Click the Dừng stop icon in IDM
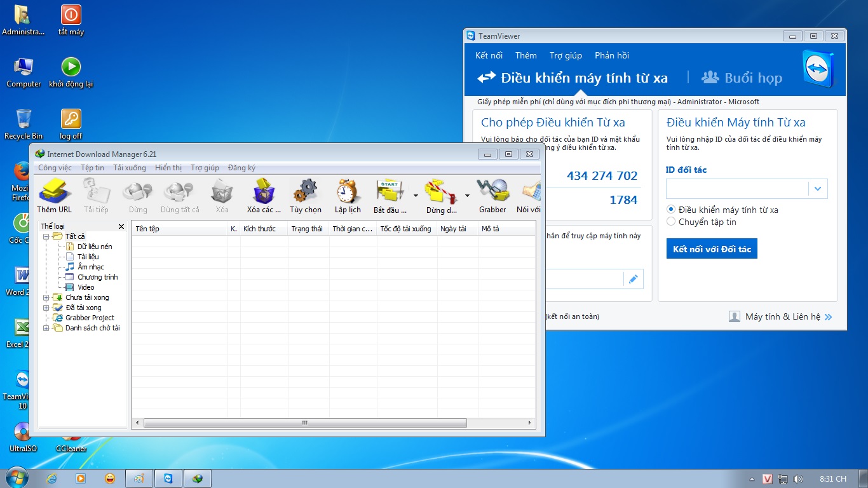Viewport: 868px width, 488px height. point(137,196)
